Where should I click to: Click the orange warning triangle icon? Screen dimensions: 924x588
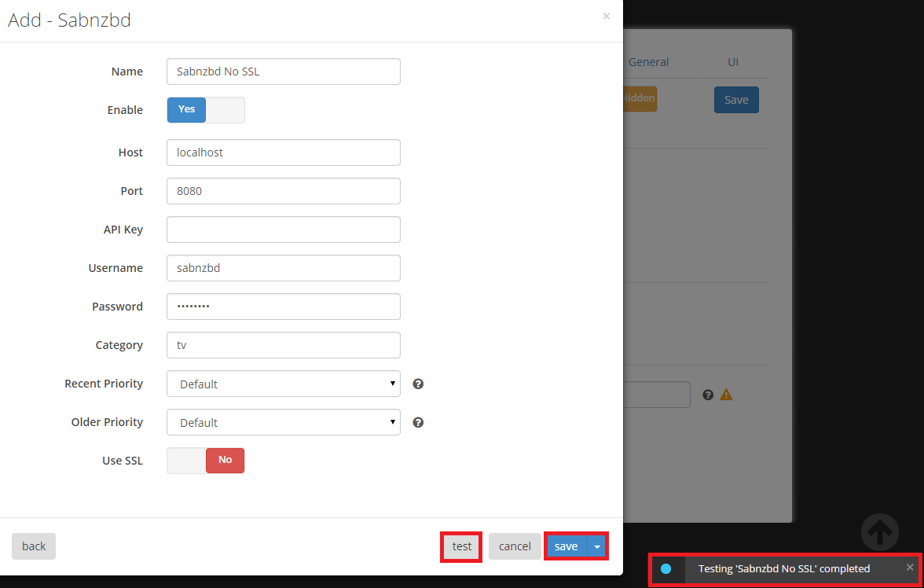coord(726,395)
